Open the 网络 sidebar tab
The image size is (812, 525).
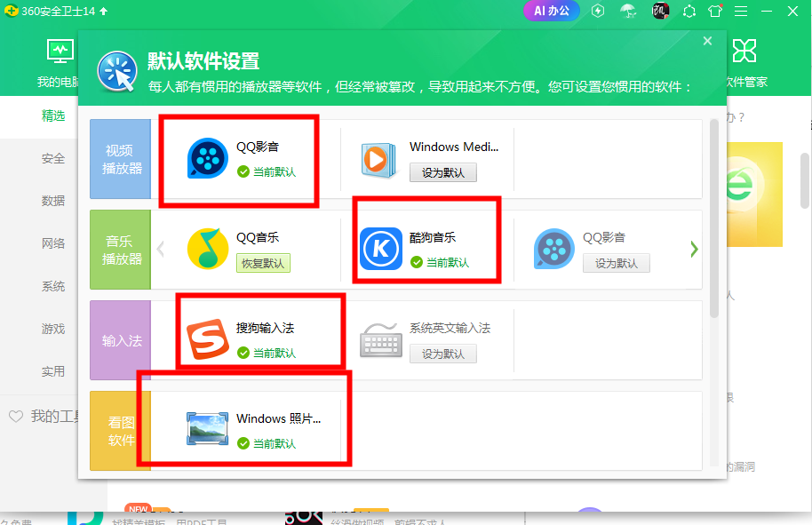click(x=53, y=243)
